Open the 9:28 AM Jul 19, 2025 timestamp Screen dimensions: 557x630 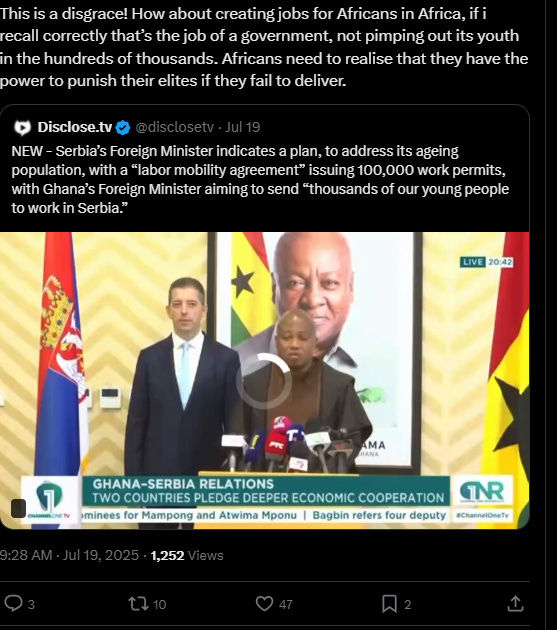pos(70,555)
